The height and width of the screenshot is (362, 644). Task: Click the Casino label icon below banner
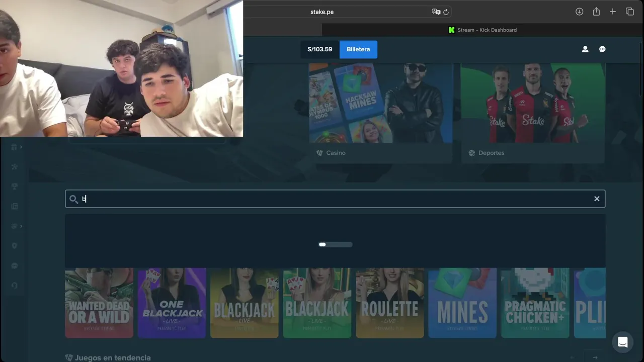point(319,153)
